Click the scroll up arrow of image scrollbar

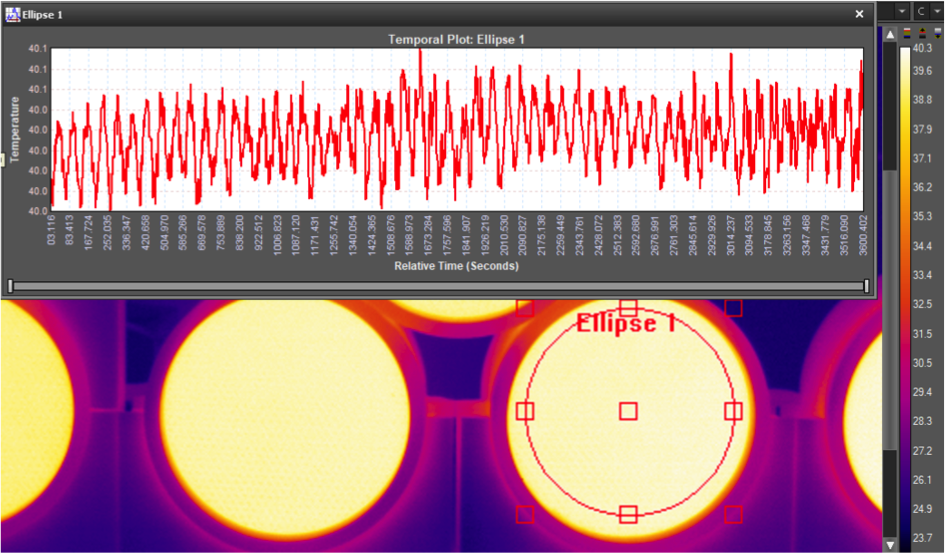[890, 34]
